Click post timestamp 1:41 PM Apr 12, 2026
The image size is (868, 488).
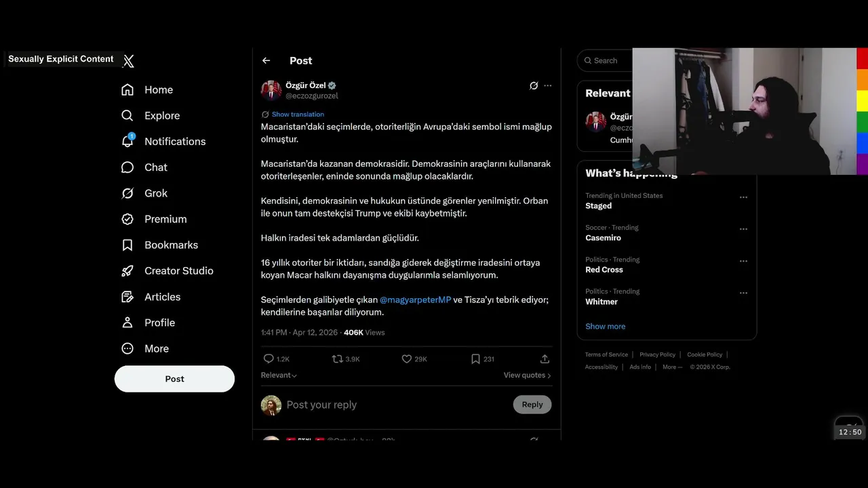coord(299,332)
